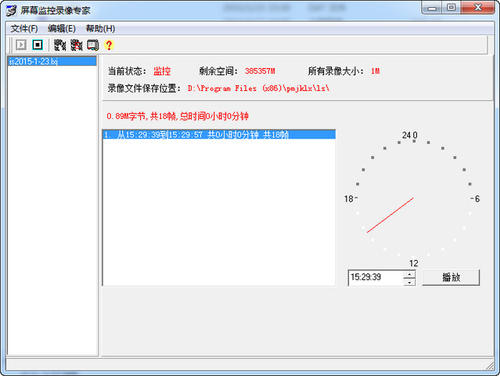Increase time with spinner up arrow
This screenshot has width=500, height=376.
pos(409,274)
